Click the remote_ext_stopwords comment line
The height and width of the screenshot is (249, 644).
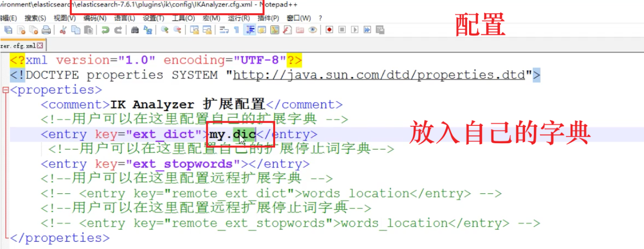pos(290,223)
